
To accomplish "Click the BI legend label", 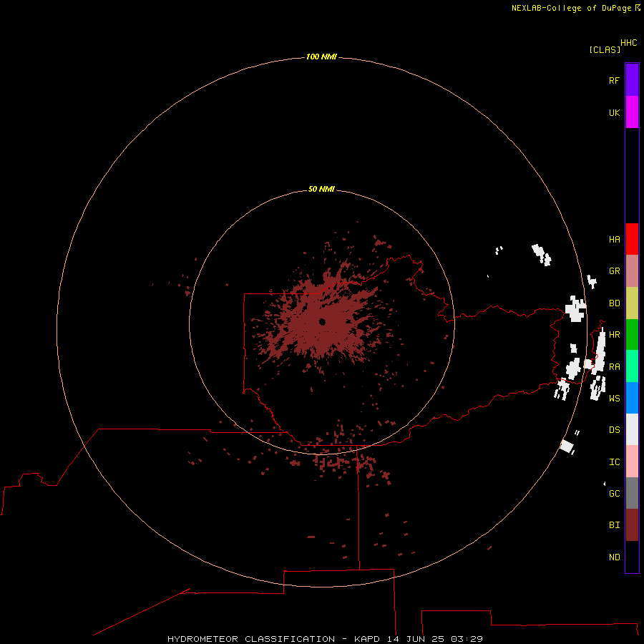I will (x=615, y=525).
